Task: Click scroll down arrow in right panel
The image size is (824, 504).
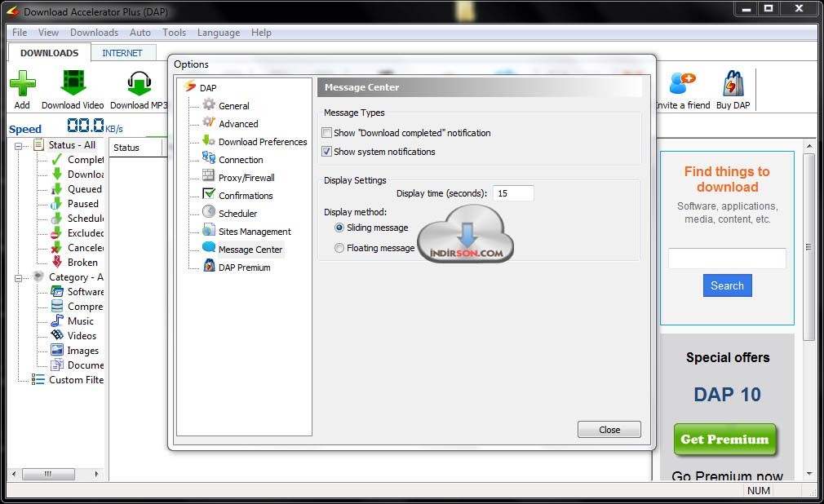Action: tap(808, 474)
